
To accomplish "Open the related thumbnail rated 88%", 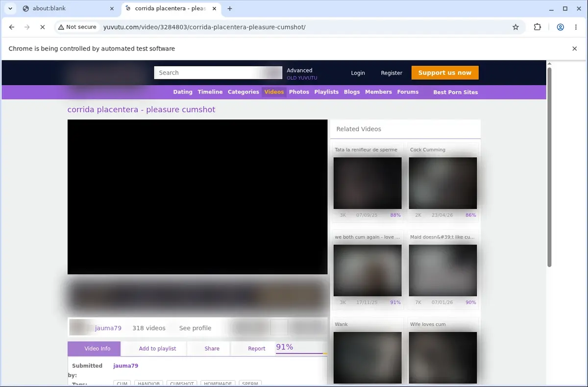I will click(x=367, y=183).
